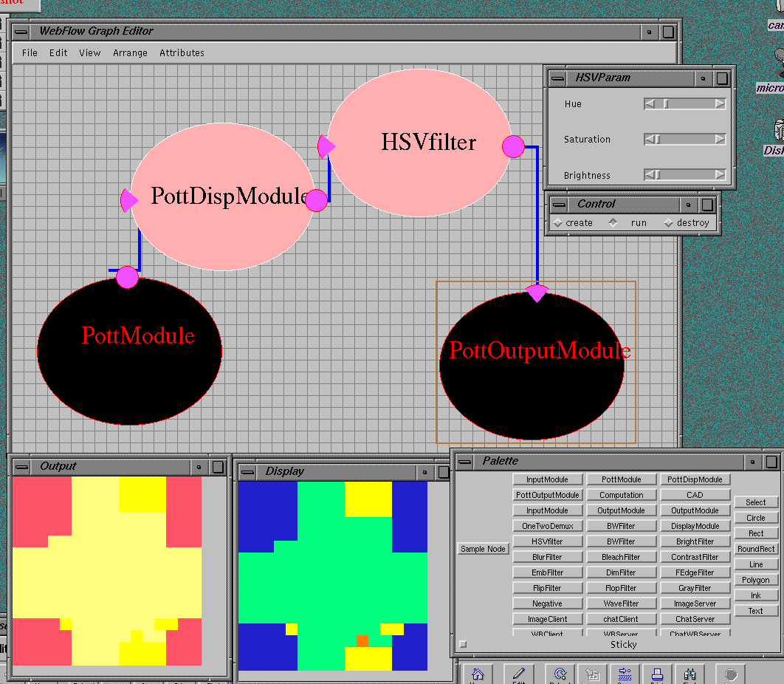
Task: Click the Sample Node button
Action: (483, 549)
